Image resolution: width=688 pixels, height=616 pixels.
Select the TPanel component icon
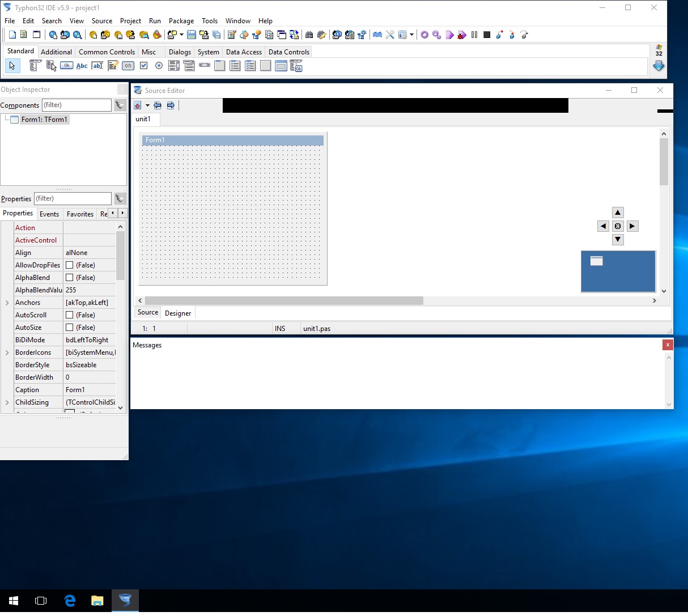[266, 66]
